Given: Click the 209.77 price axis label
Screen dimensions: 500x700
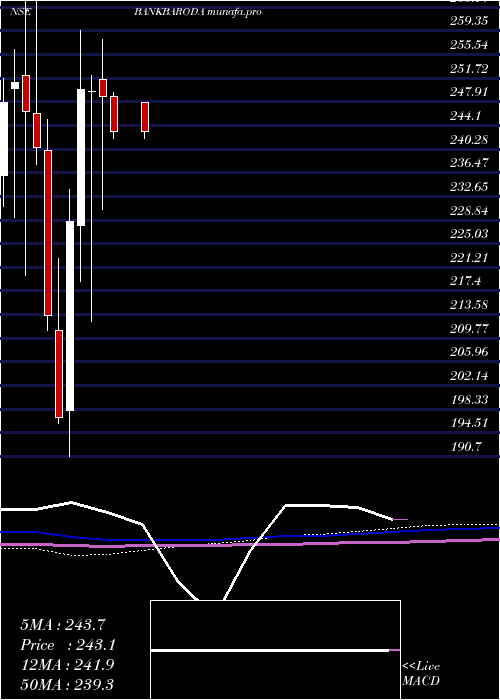Looking at the screenshot, I should [x=469, y=329].
